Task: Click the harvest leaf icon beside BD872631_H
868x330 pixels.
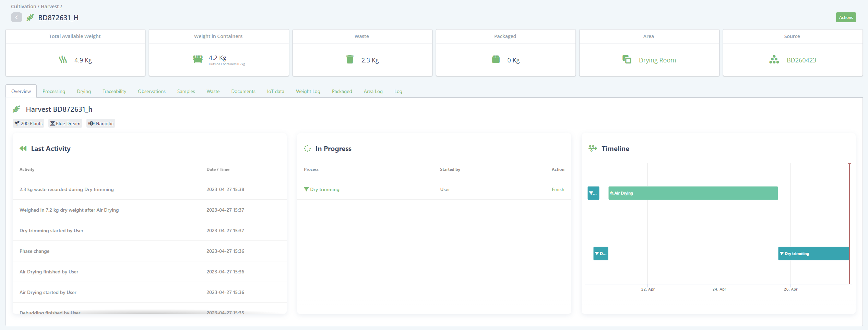Action: click(30, 17)
